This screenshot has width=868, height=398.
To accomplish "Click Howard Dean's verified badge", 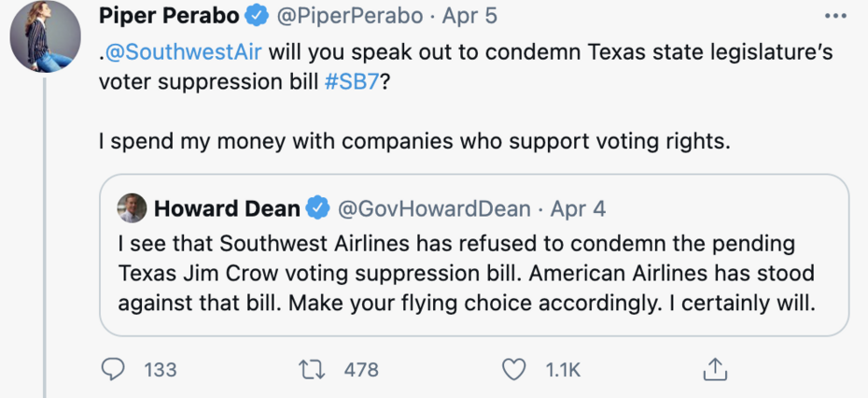I will (x=318, y=207).
